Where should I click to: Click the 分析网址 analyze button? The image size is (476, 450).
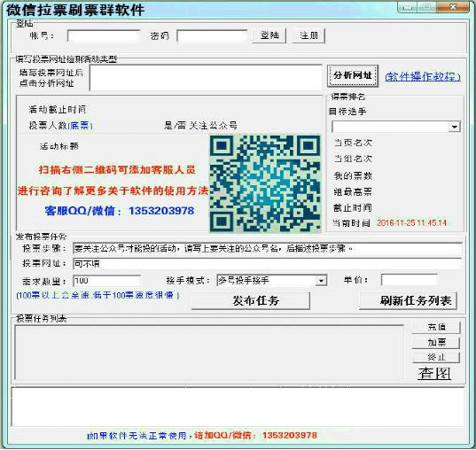click(353, 75)
